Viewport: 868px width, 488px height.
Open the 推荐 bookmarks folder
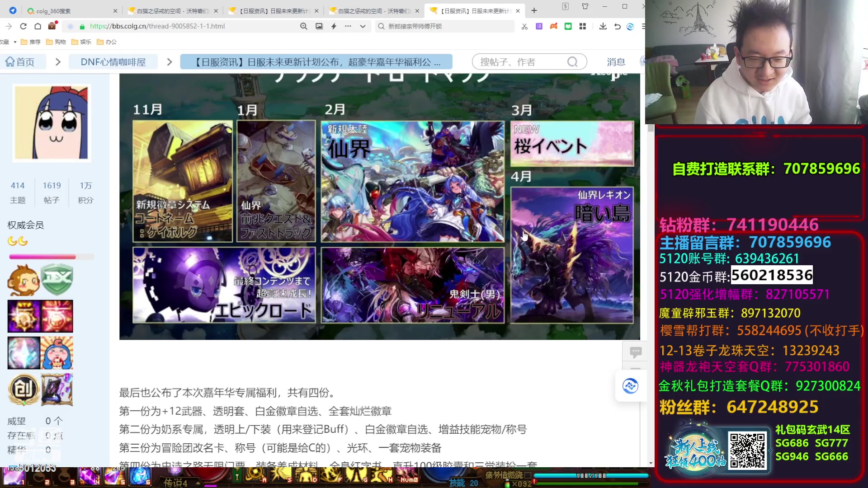(x=31, y=42)
